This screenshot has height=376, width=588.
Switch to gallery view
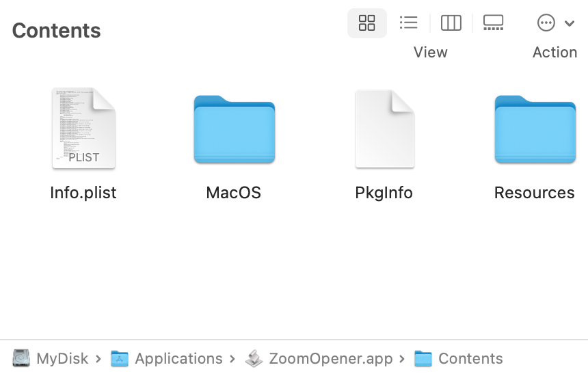click(493, 23)
